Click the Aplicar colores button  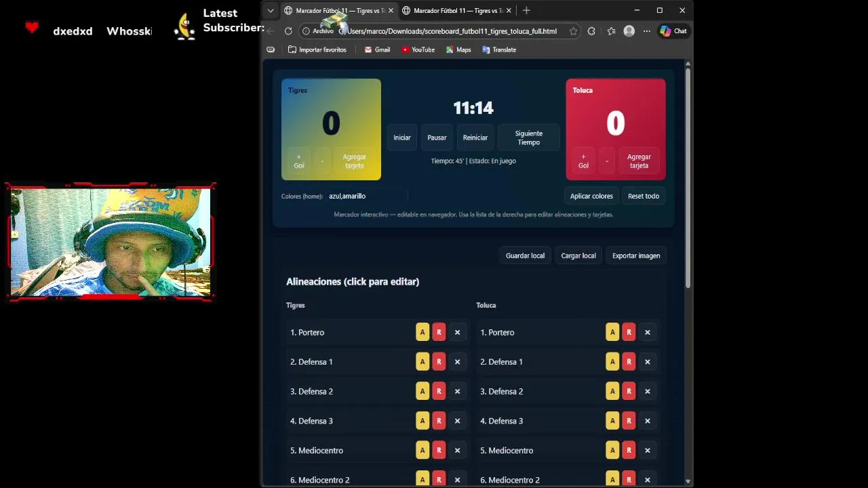591,196
